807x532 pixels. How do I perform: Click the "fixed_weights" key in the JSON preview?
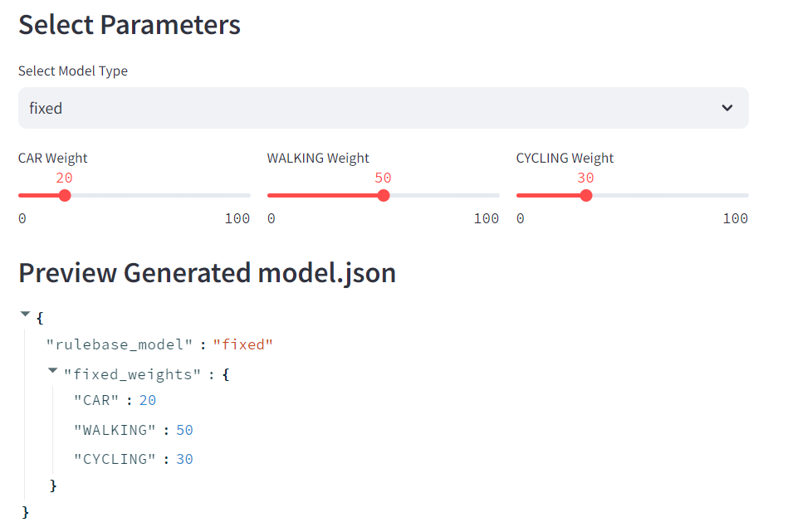pyautogui.click(x=133, y=374)
